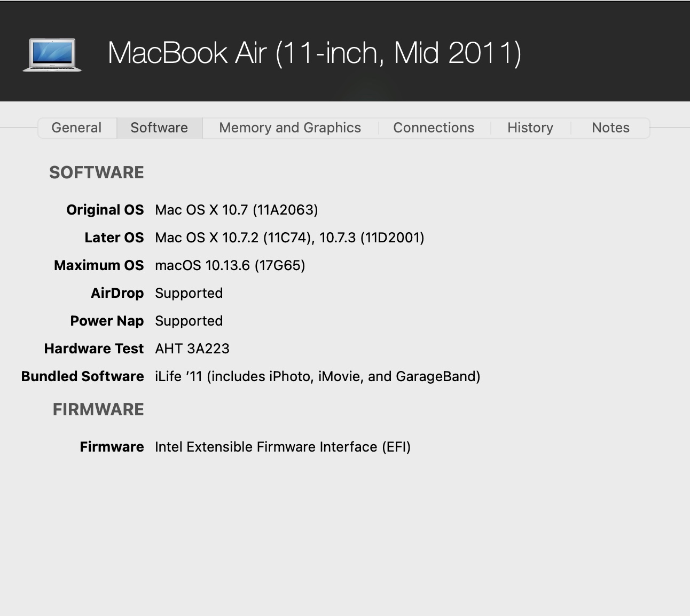Viewport: 690px width, 616px height.
Task: Select the Later OS version text
Action: 289,238
